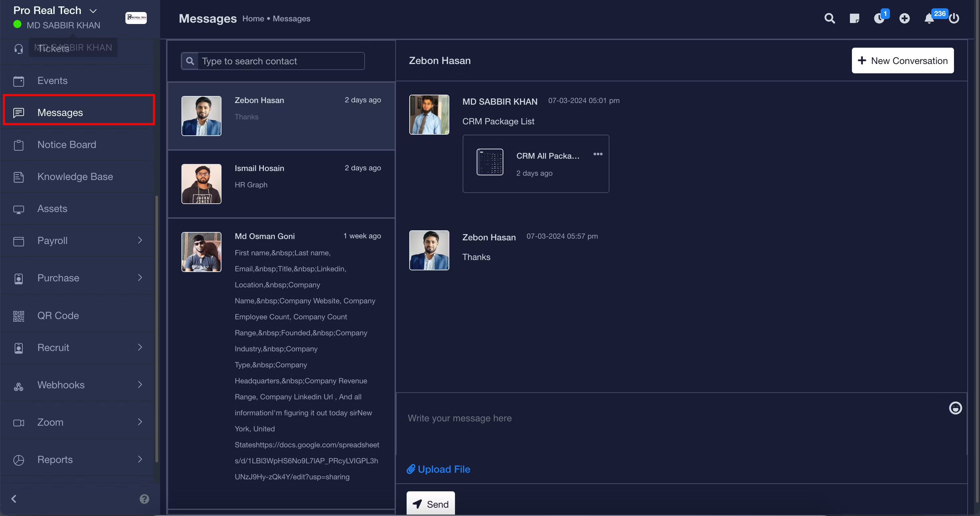Open Md Osman Goni conversation

pyautogui.click(x=281, y=363)
